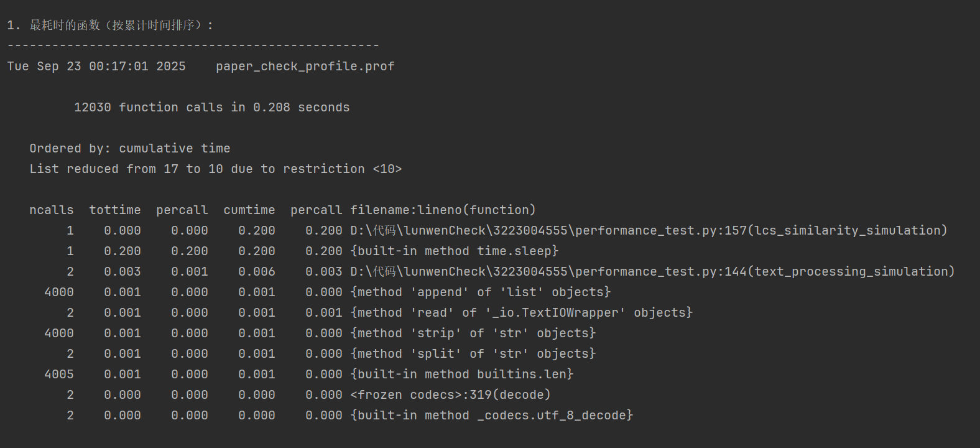
Task: Click the 'tottime' column header
Action: click(x=114, y=210)
